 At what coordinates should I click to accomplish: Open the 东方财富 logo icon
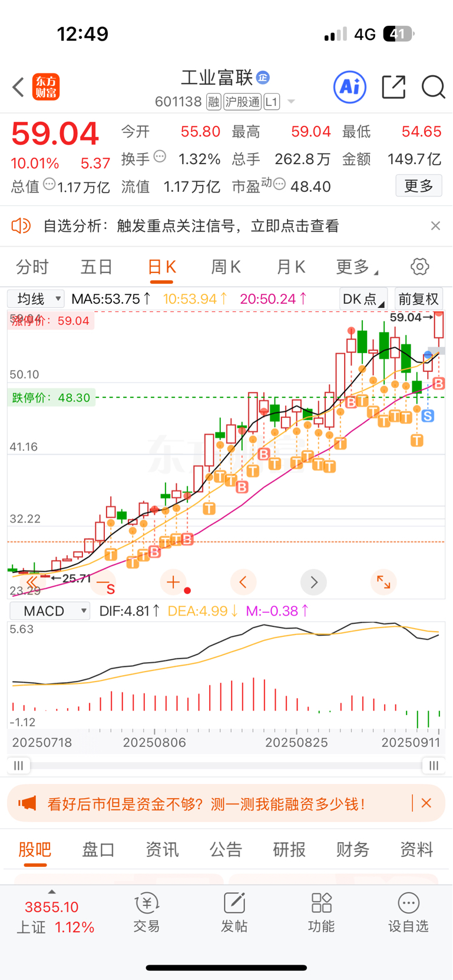tap(46, 87)
